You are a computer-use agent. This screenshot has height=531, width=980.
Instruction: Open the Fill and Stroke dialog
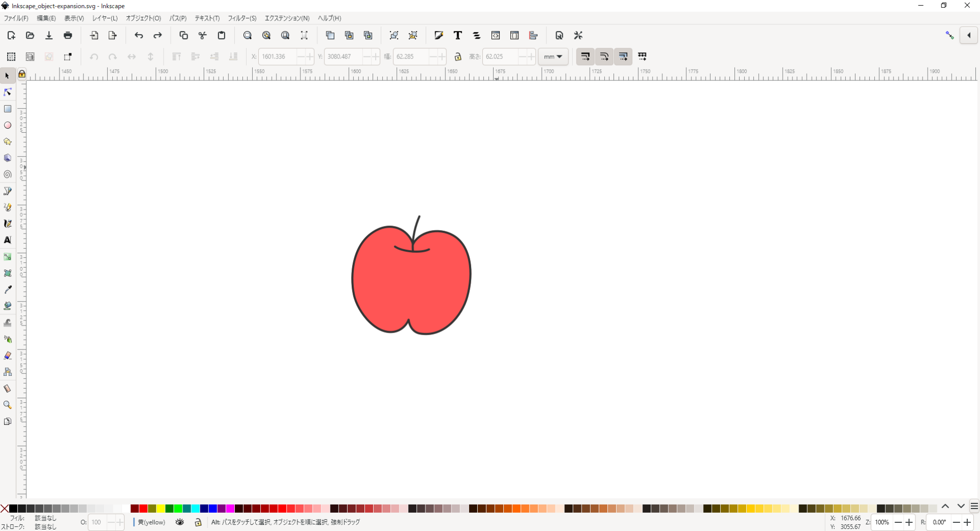coord(439,36)
